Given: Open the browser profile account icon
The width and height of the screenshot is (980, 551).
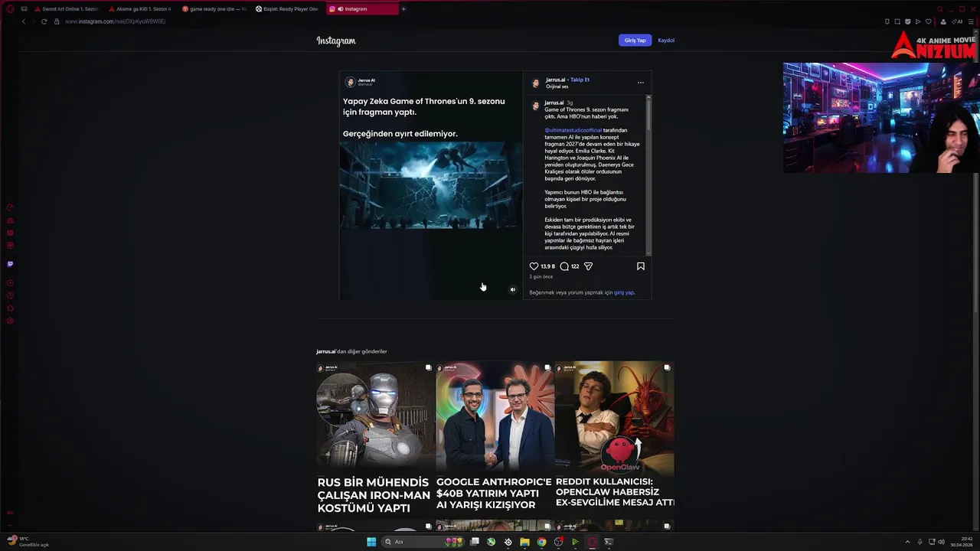Looking at the screenshot, I should [x=943, y=21].
